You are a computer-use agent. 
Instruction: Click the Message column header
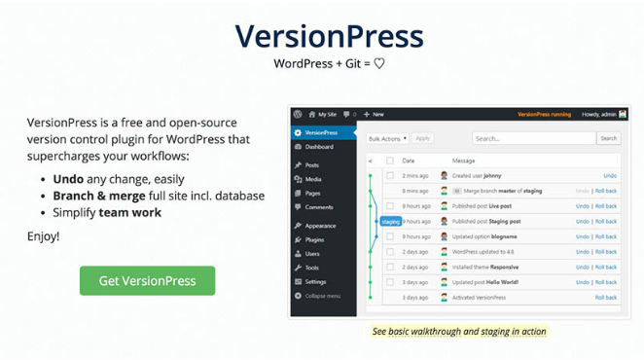point(463,161)
